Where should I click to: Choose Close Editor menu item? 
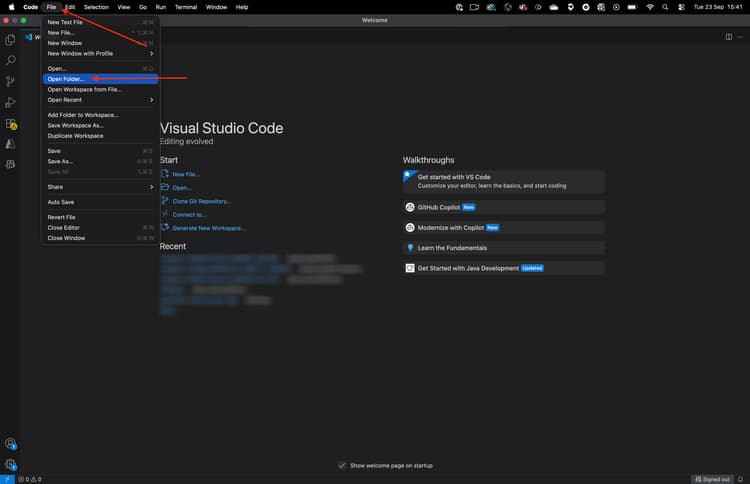100,228
